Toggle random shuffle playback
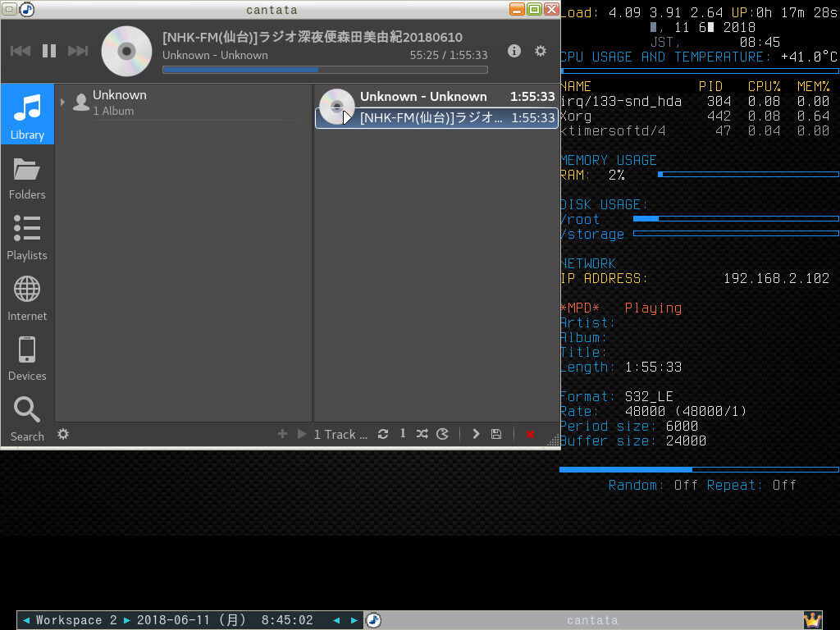Image resolution: width=840 pixels, height=630 pixels. click(x=422, y=434)
